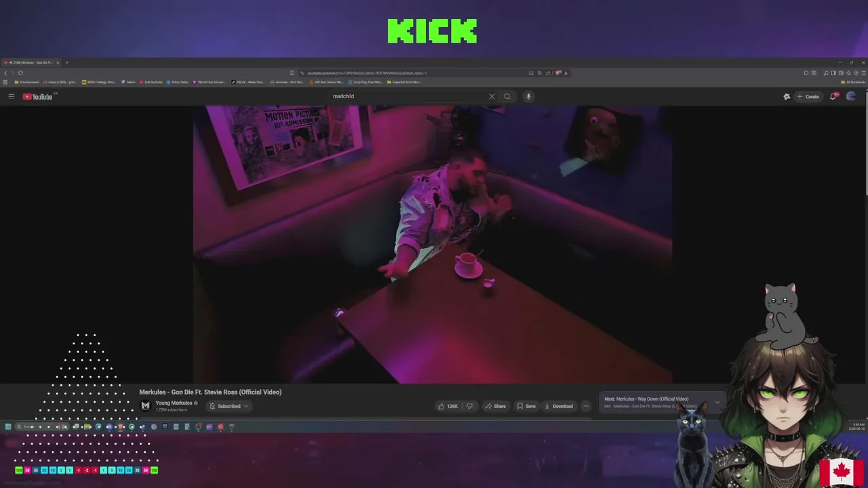Image resolution: width=868 pixels, height=488 pixels.
Task: Like the video with thumbs up
Action: pyautogui.click(x=448, y=406)
